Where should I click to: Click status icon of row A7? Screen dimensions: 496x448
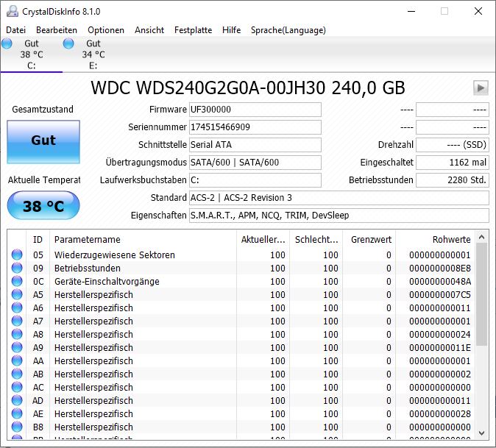coord(17,321)
